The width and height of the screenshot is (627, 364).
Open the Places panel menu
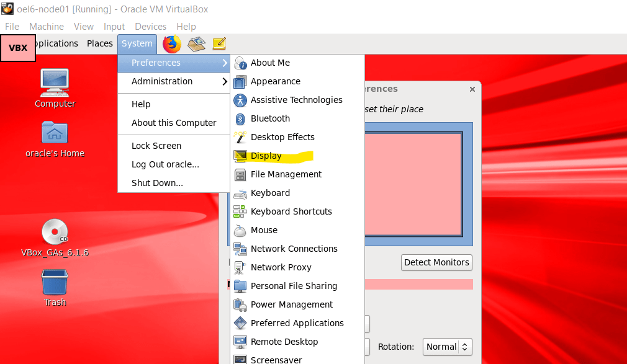pos(99,43)
